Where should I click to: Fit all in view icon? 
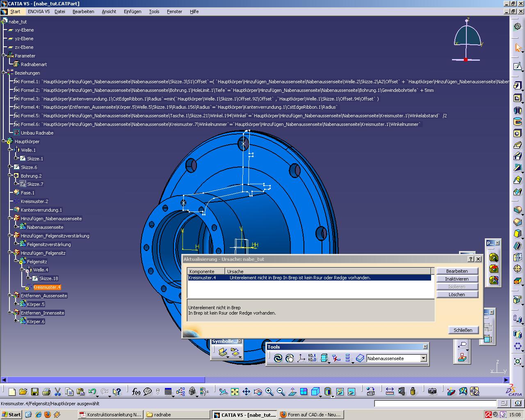point(235,392)
